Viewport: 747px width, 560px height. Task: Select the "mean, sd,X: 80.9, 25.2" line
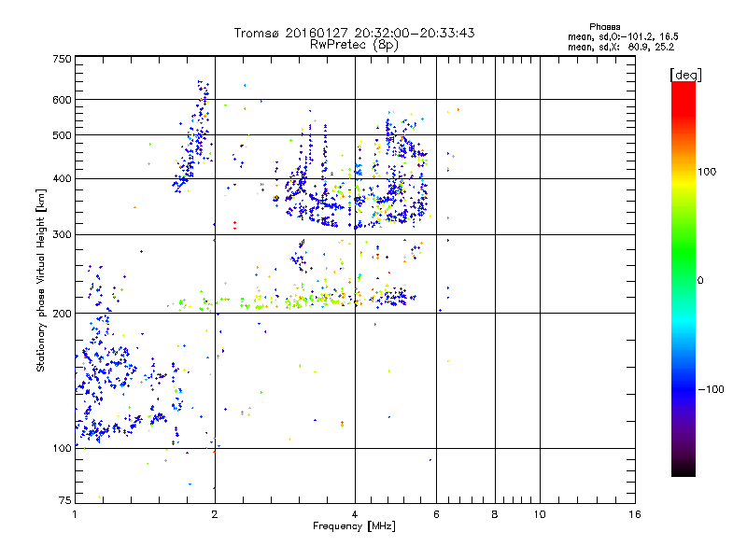pos(621,47)
